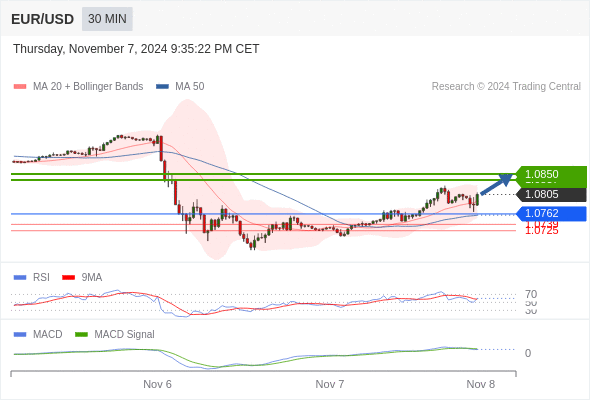The image size is (590, 400).
Task: Click the blue MACD legend swatch
Action: click(x=20, y=335)
